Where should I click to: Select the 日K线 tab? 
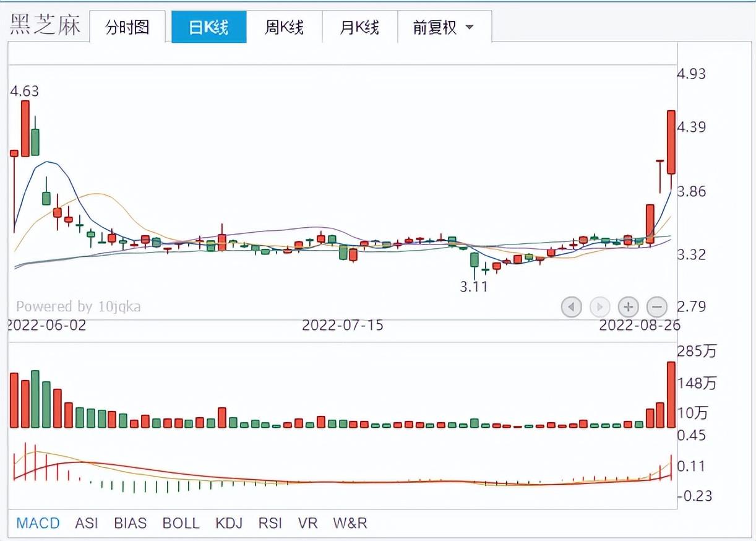[x=208, y=27]
